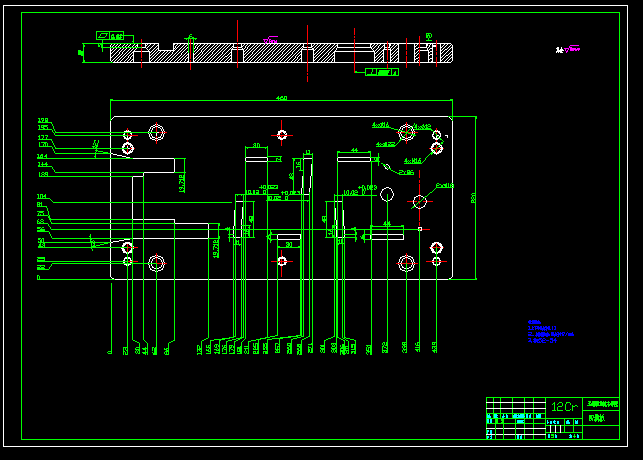The width and height of the screenshot is (643, 460).
Task: Click the bottom-center small hole with red crosshair
Action: click(x=282, y=261)
